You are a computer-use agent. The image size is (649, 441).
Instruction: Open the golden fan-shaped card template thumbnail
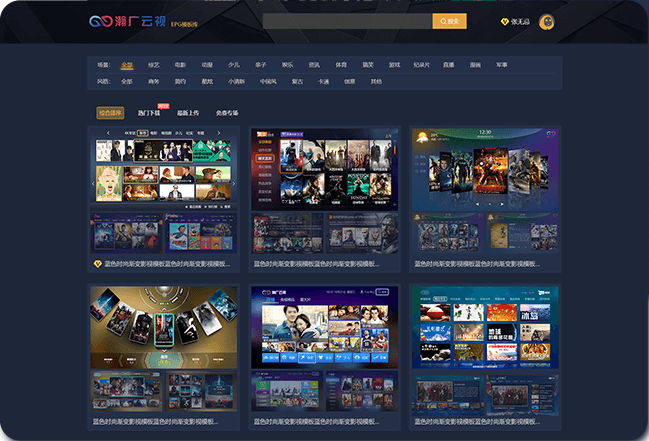tap(163, 327)
